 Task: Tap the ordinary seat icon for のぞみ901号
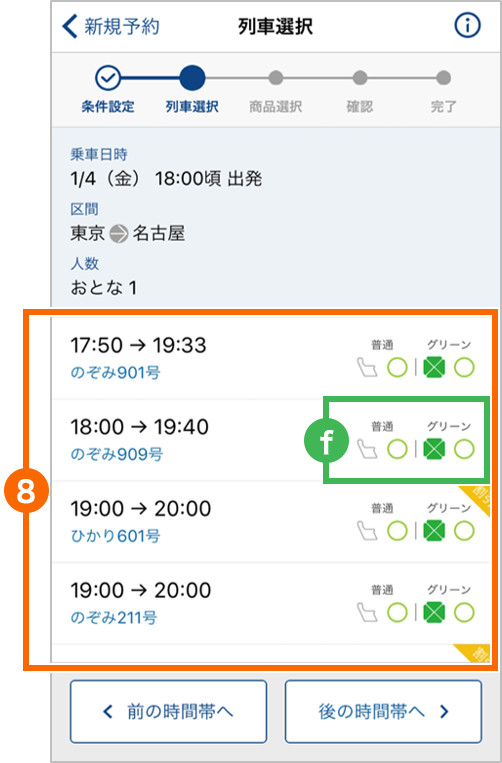coord(367,368)
